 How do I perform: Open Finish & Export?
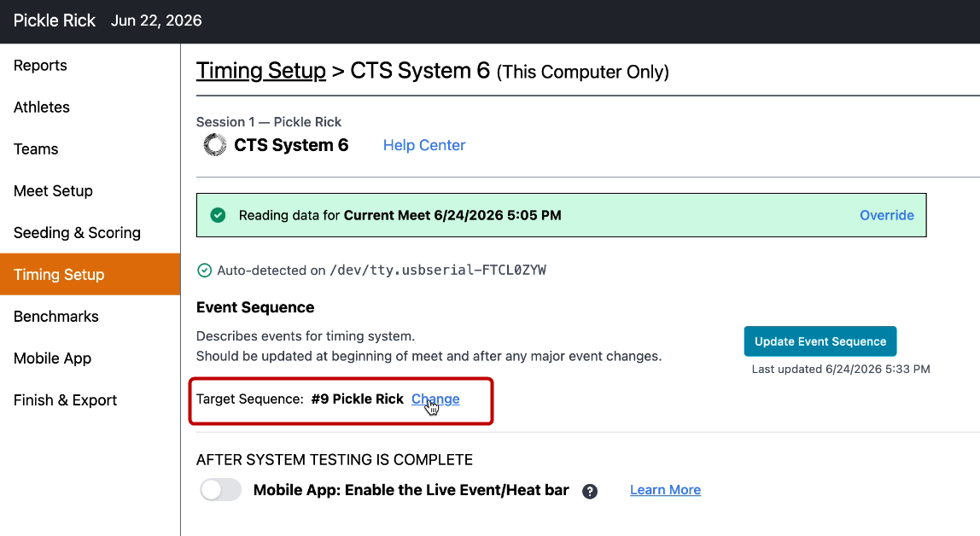pos(90,399)
